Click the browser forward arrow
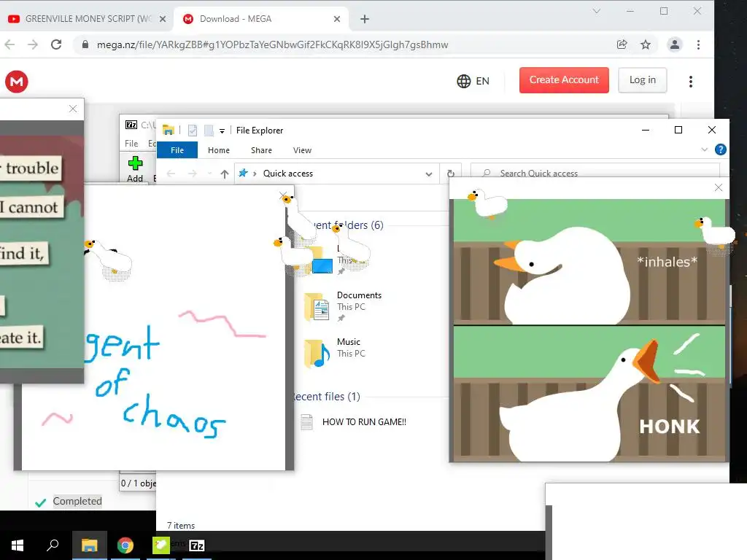Viewport: 747px width, 560px height. [32, 44]
